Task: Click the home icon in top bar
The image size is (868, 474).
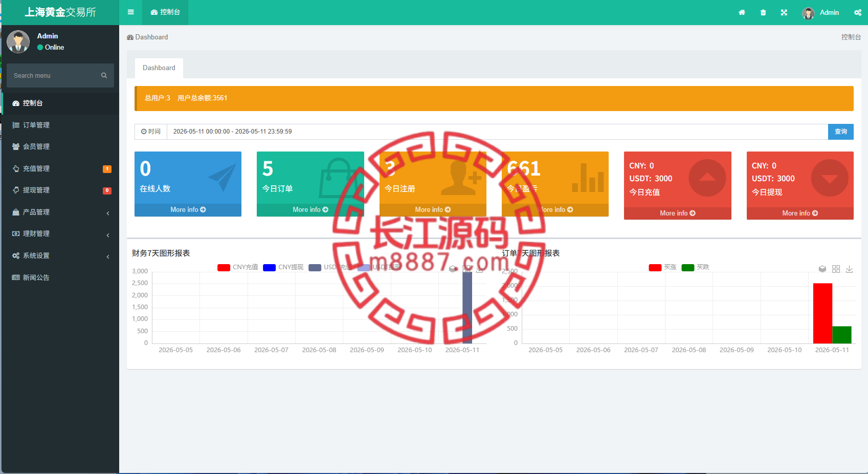Action: (x=742, y=13)
